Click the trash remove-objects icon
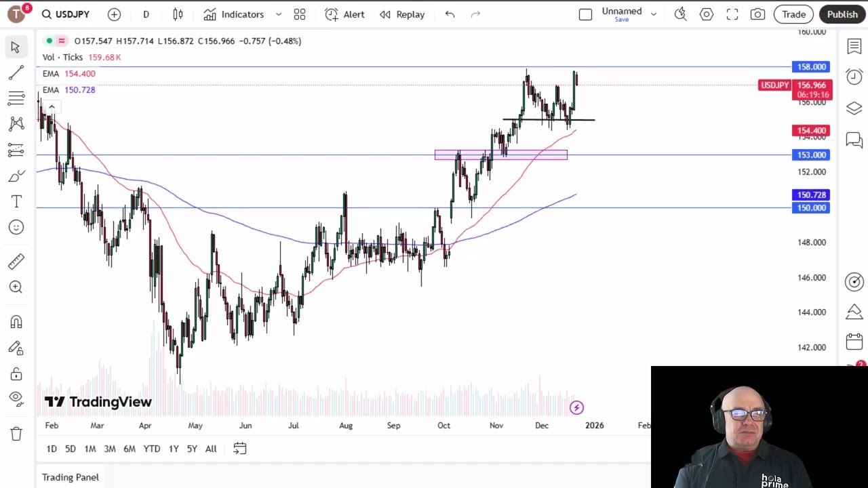The width and height of the screenshot is (868, 488). pyautogui.click(x=16, y=434)
